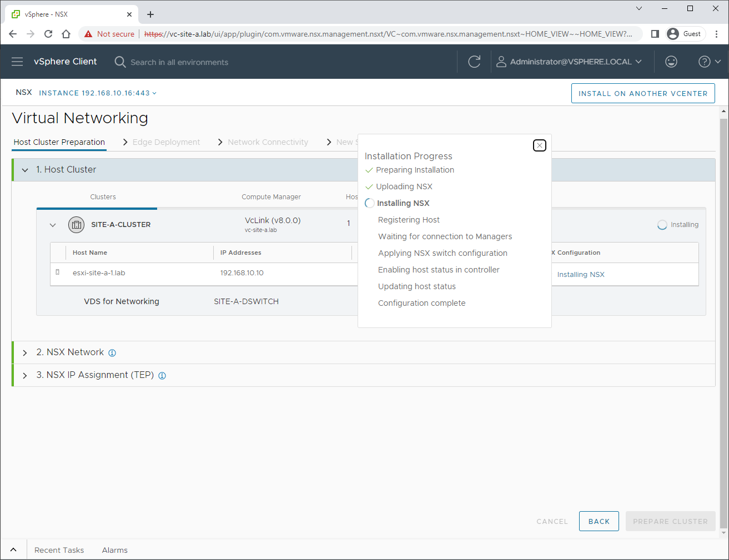
Task: Collapse the 1. Host Cluster section
Action: point(25,170)
